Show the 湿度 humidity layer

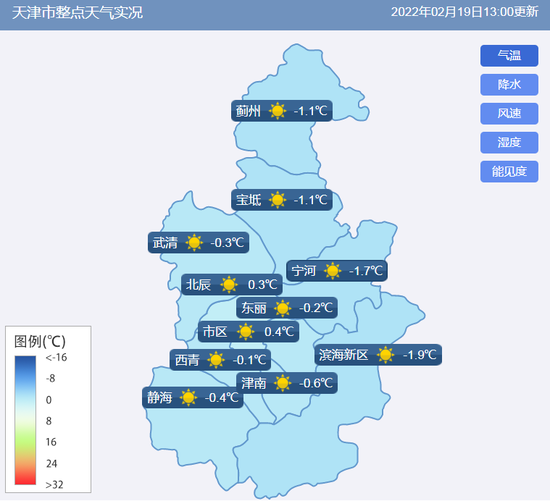[509, 142]
